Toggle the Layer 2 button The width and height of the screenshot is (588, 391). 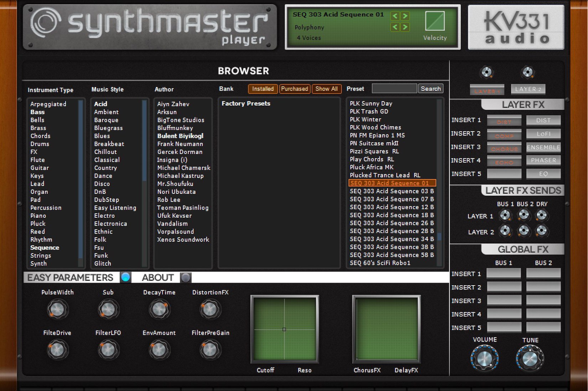(x=528, y=89)
